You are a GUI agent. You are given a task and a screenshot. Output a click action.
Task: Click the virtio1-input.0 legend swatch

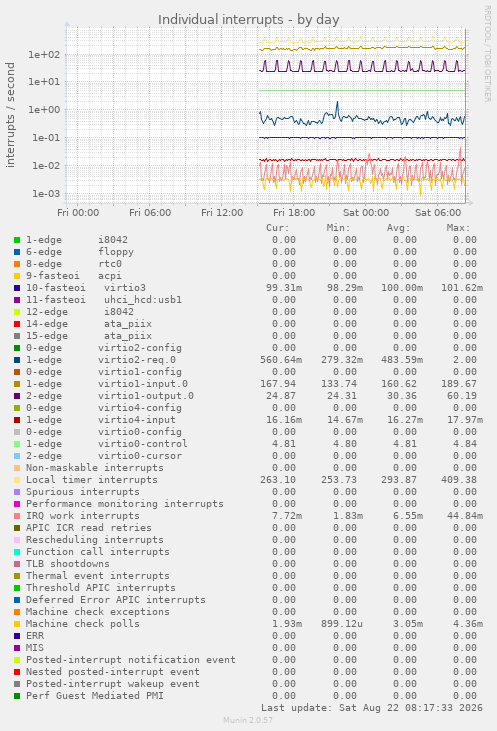pyautogui.click(x=17, y=384)
